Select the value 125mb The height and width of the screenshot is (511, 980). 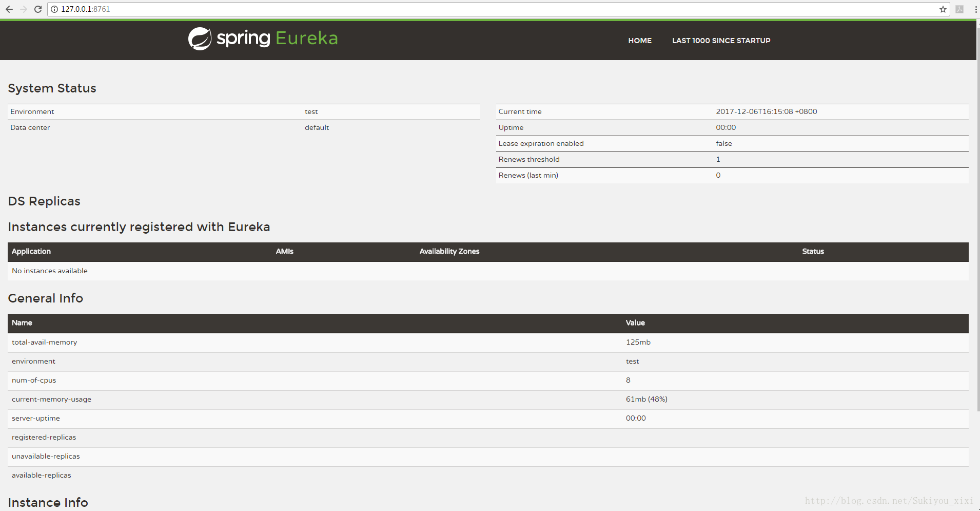638,342
